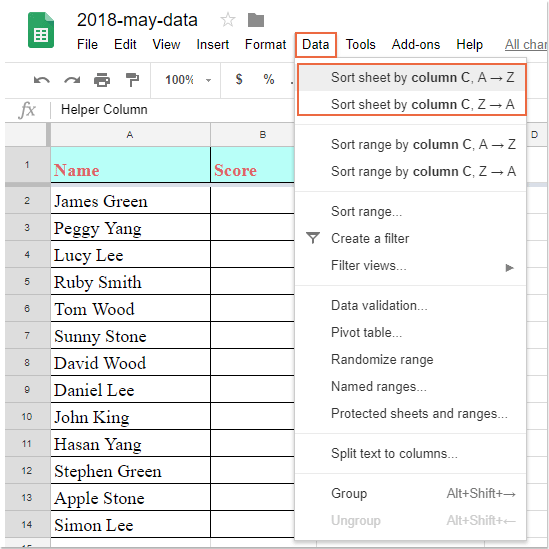The image size is (549, 549).
Task: Choose Split text to columns option
Action: pos(394,453)
